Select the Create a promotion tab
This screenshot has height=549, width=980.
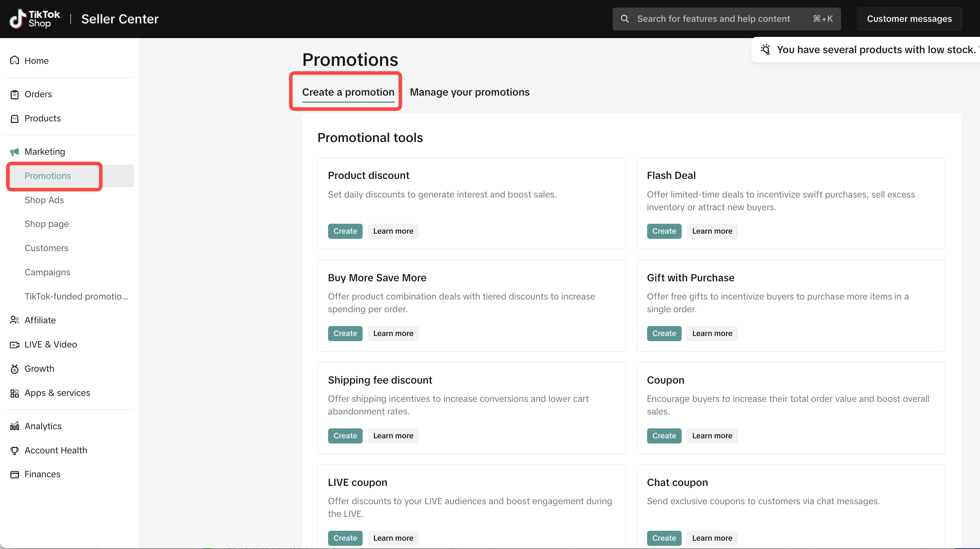point(348,92)
